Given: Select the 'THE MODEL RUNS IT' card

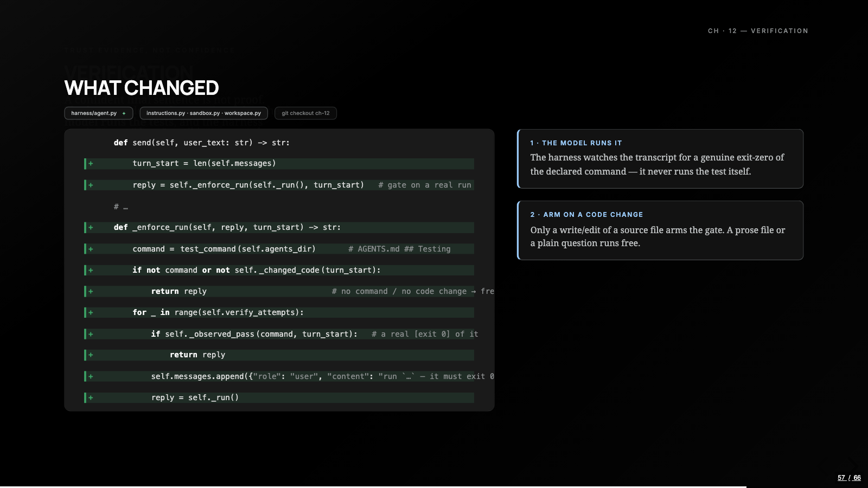Looking at the screenshot, I should click(x=660, y=159).
